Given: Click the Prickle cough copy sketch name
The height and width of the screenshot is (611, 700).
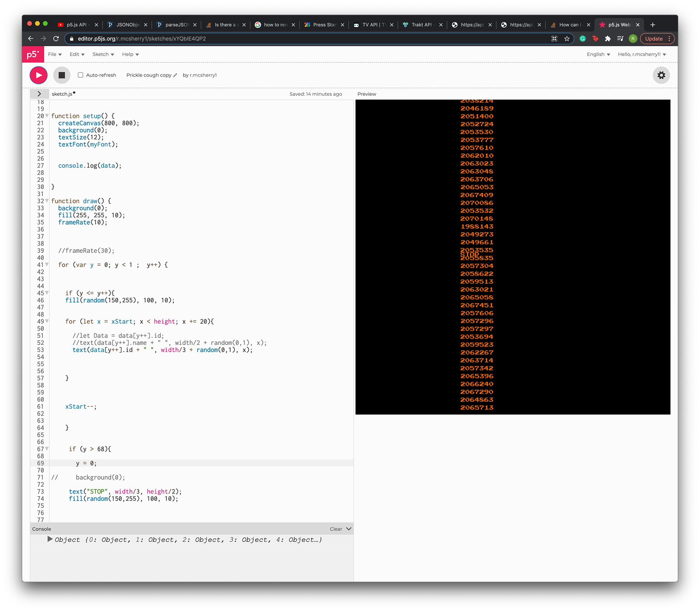Looking at the screenshot, I should [x=149, y=75].
